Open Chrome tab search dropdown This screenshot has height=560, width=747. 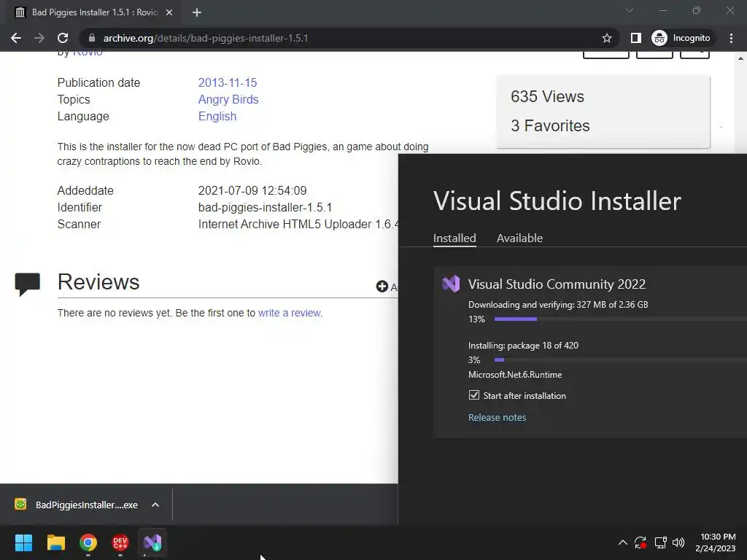[630, 10]
